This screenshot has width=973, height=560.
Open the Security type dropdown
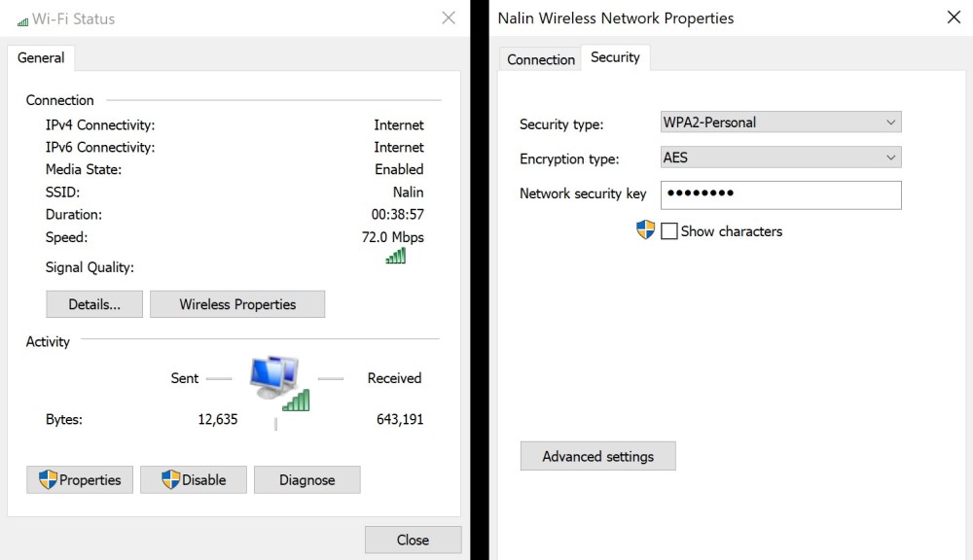pyautogui.click(x=780, y=122)
